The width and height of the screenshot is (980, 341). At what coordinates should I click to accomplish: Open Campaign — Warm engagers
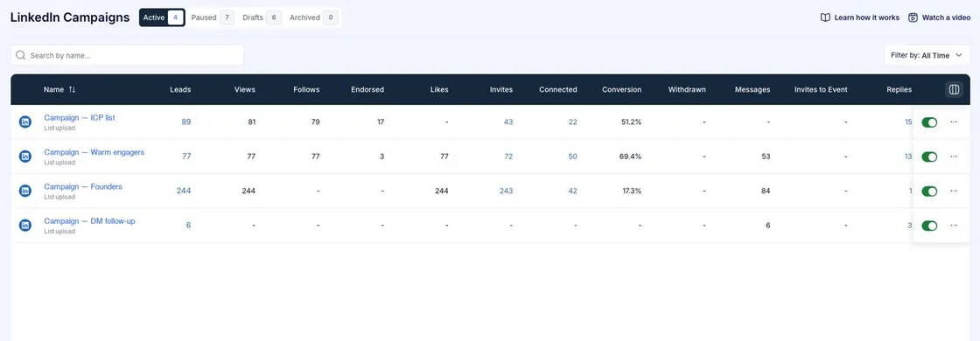94,152
